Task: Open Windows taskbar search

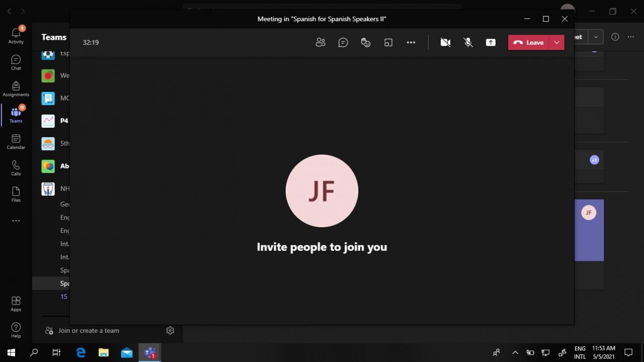Action: point(34,352)
